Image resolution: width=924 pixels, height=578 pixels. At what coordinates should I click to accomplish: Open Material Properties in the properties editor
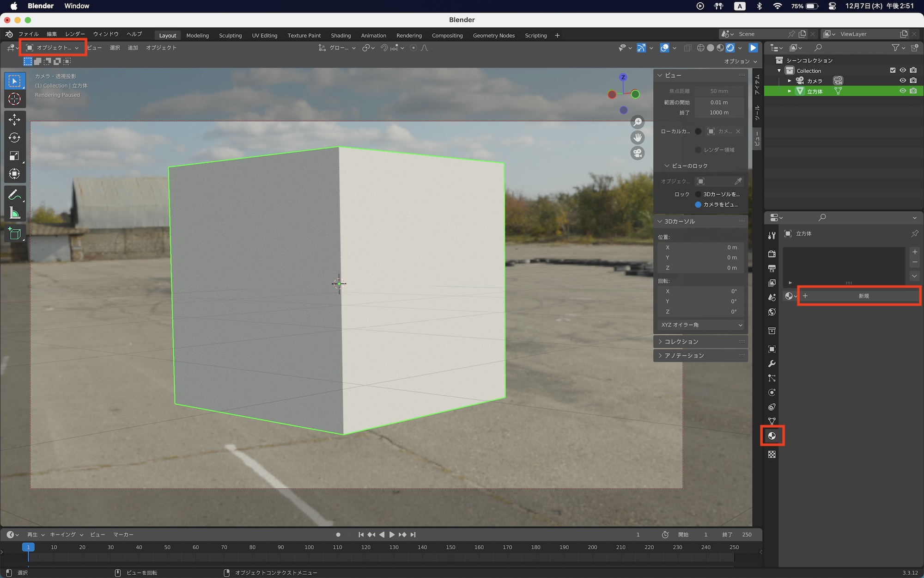772,436
